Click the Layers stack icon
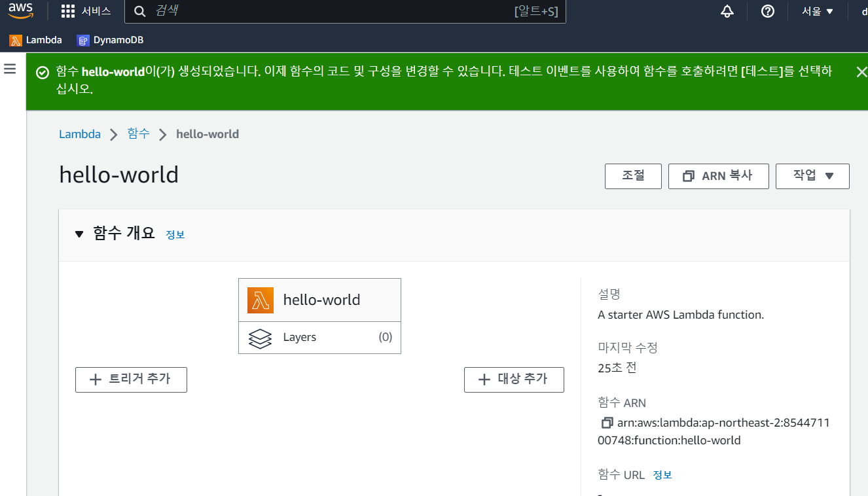Image resolution: width=868 pixels, height=496 pixels. (260, 338)
